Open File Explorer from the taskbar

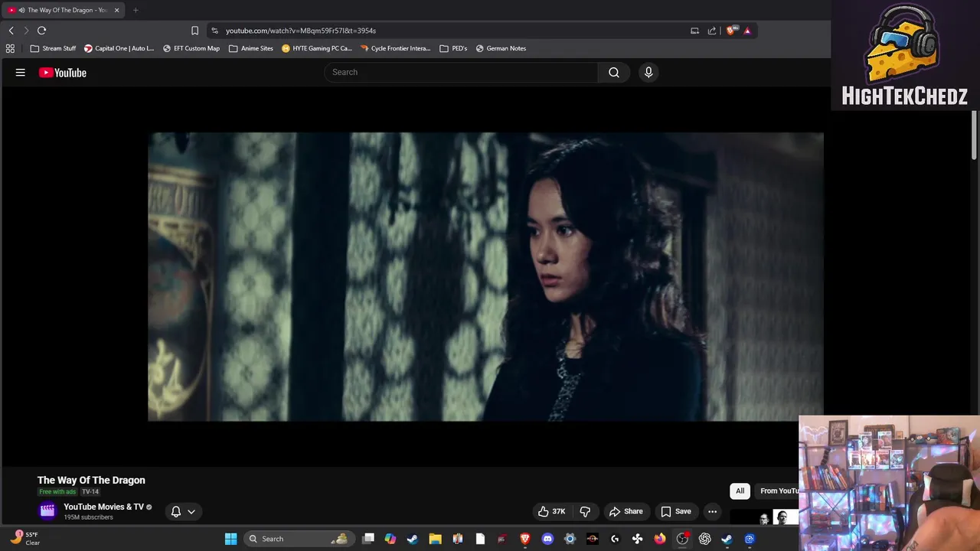[x=435, y=539]
